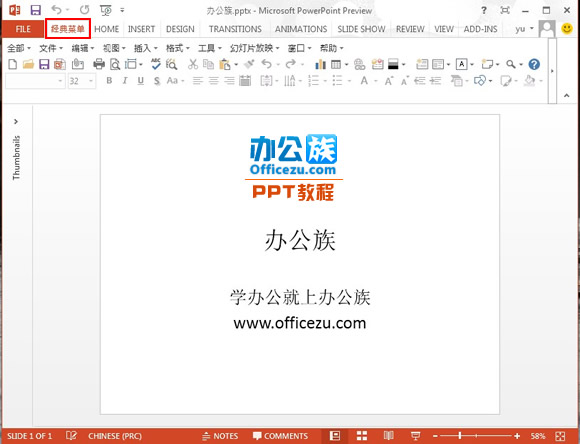Image resolution: width=580 pixels, height=444 pixels.
Task: Switch to Normal view in the status bar
Action: (x=335, y=436)
